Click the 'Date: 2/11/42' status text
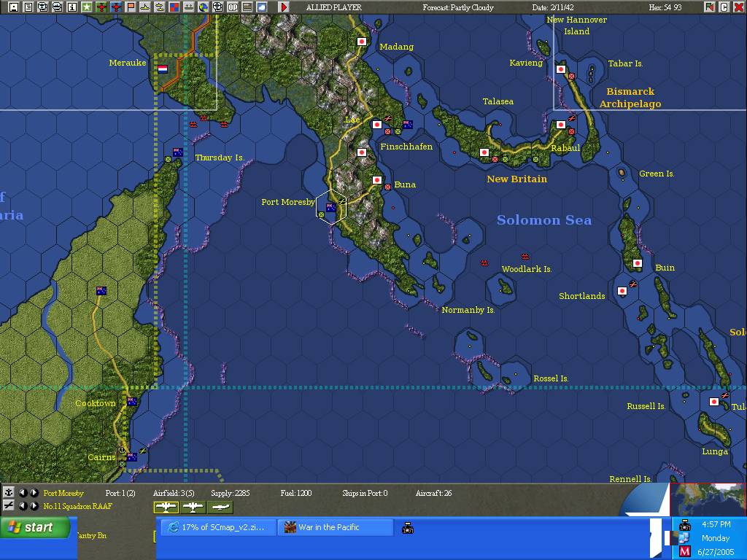The width and height of the screenshot is (747, 560). 553,7
